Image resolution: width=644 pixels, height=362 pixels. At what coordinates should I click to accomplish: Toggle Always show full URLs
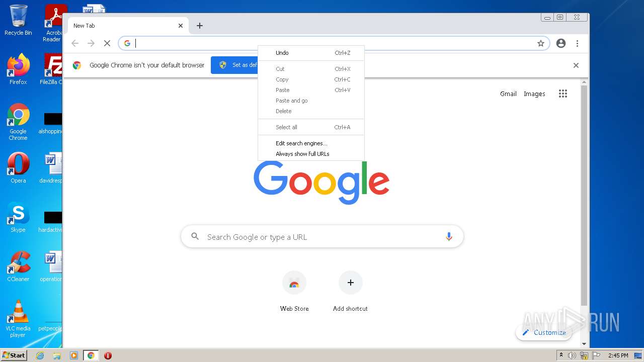point(311,154)
